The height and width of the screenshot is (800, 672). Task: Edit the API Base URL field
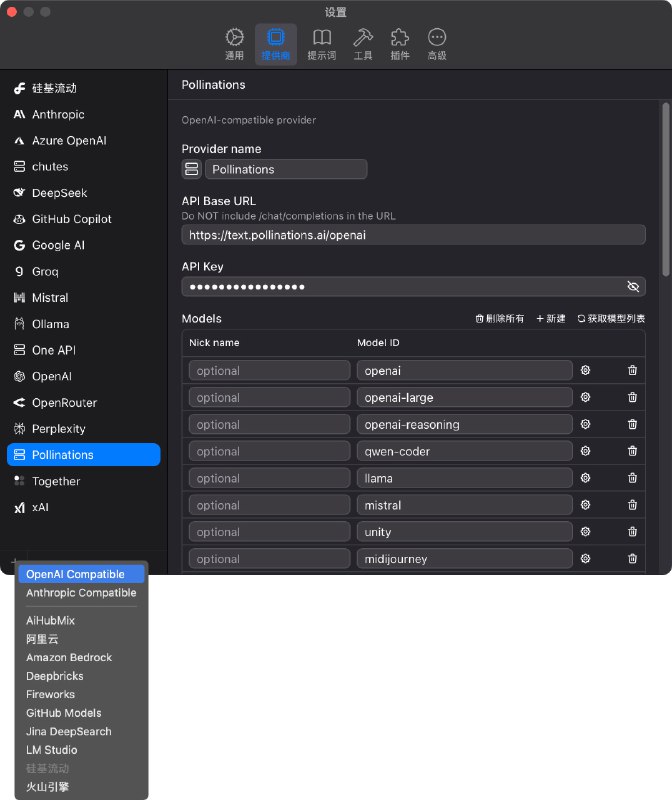(413, 235)
